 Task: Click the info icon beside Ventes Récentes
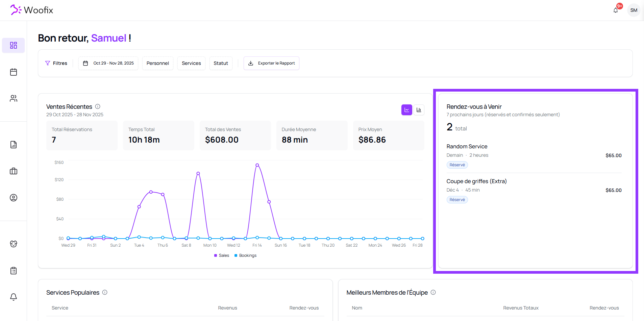coord(98,106)
